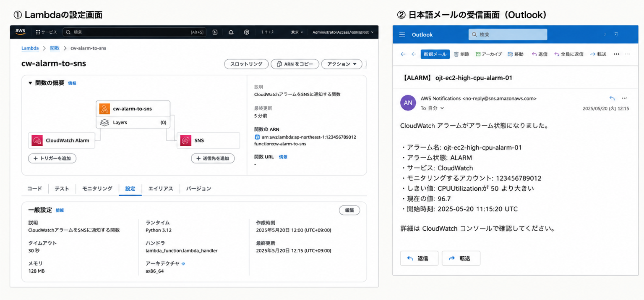644x300 pixels.
Task: Click the CloudWatch Alarm trigger icon
Action: pyautogui.click(x=37, y=140)
